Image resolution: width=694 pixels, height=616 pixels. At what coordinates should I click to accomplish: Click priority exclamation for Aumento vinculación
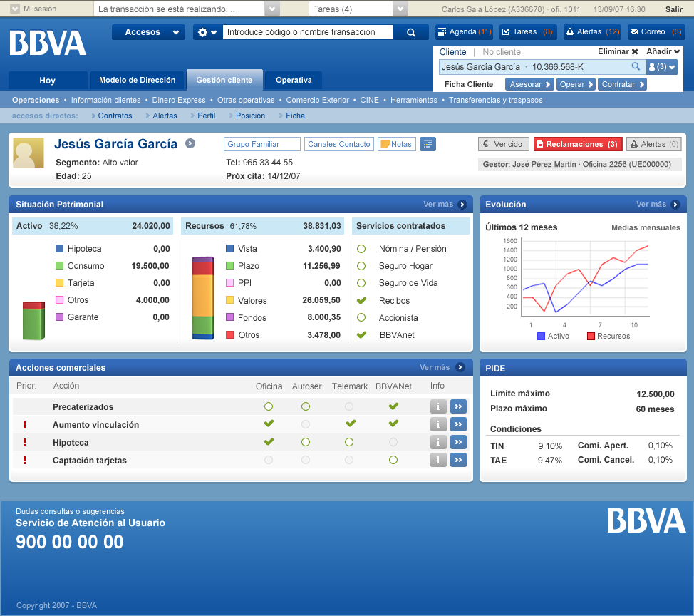click(24, 425)
